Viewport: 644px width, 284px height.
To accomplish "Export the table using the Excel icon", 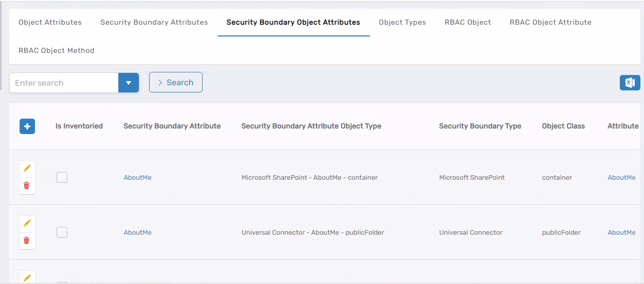I will pyautogui.click(x=630, y=83).
